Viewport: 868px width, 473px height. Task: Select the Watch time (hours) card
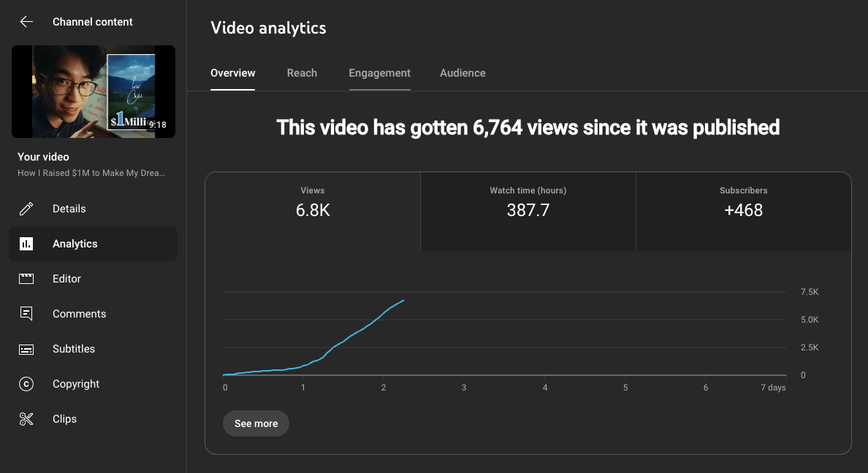(528, 212)
